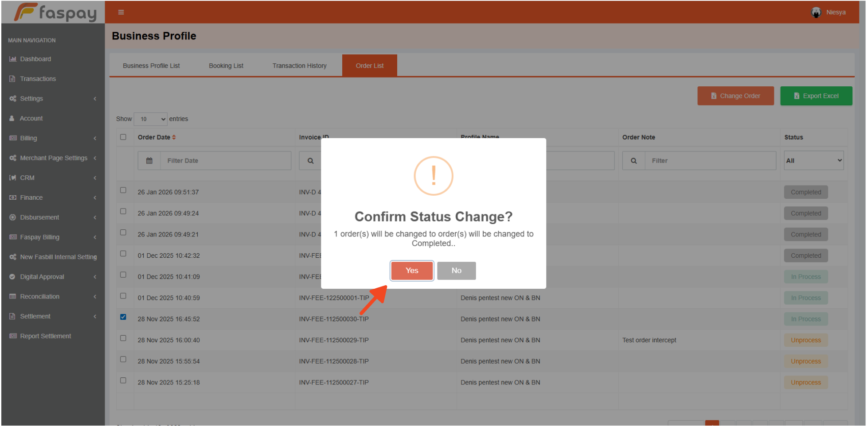Open the Show entries count dropdown
This screenshot has width=868, height=426.
click(x=151, y=119)
